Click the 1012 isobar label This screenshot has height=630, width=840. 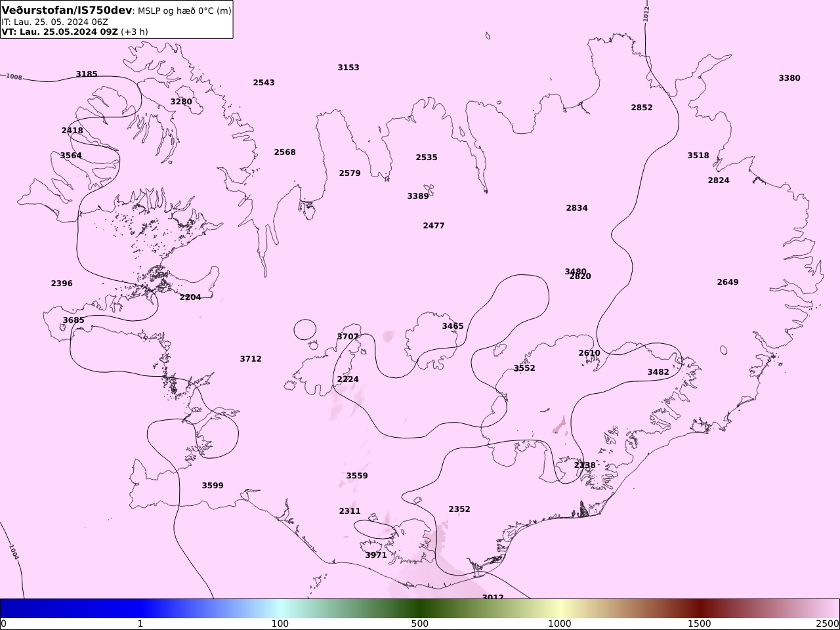point(646,13)
